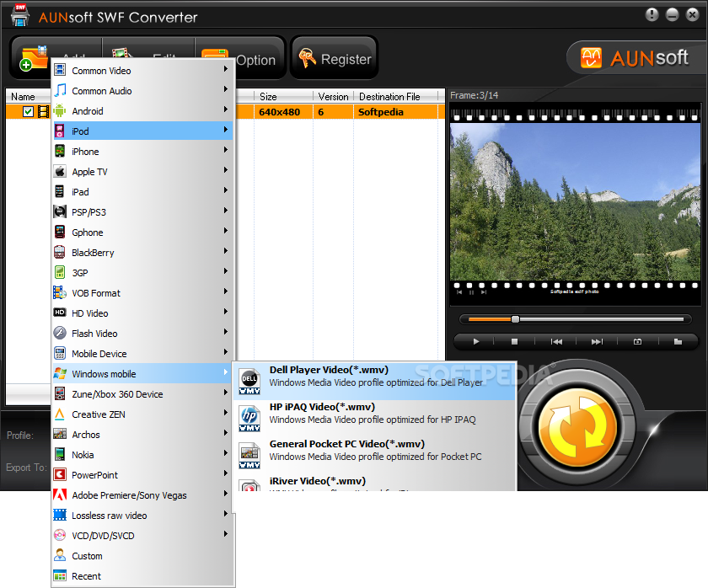This screenshot has width=708, height=588.
Task: Expand the VCD/DVD/SVCD submenu arrow
Action: tap(225, 533)
